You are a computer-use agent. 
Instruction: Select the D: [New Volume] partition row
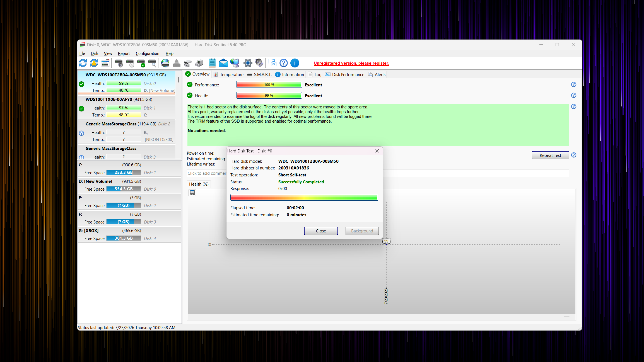129,185
